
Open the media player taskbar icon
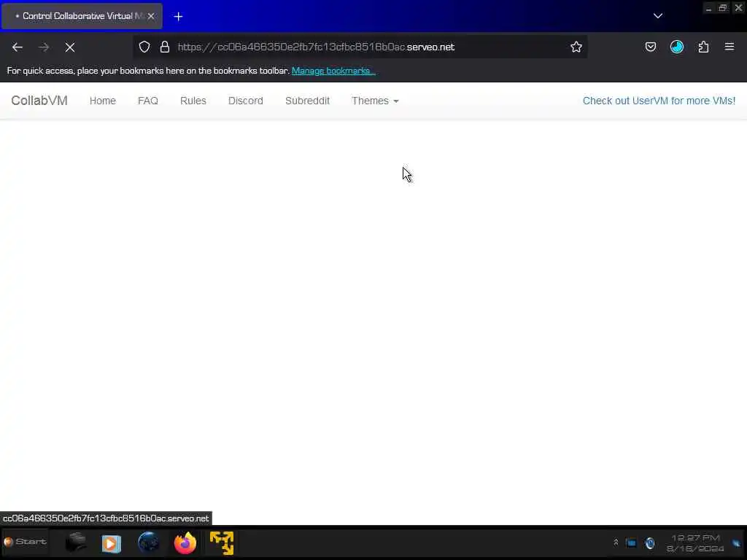[x=112, y=543]
